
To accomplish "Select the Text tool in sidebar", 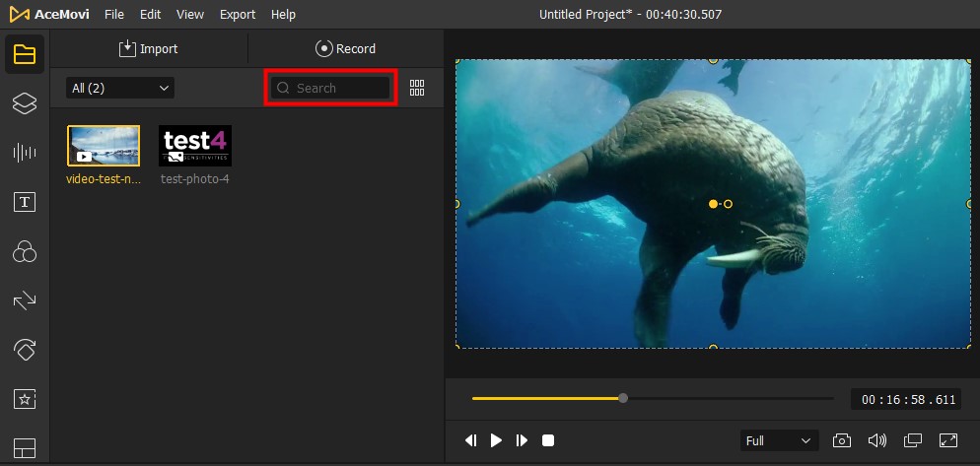I will (x=24, y=203).
